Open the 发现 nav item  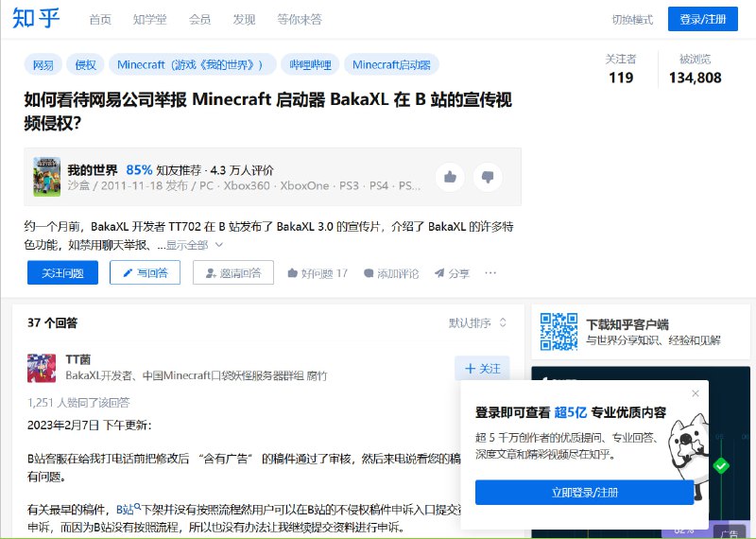click(244, 19)
